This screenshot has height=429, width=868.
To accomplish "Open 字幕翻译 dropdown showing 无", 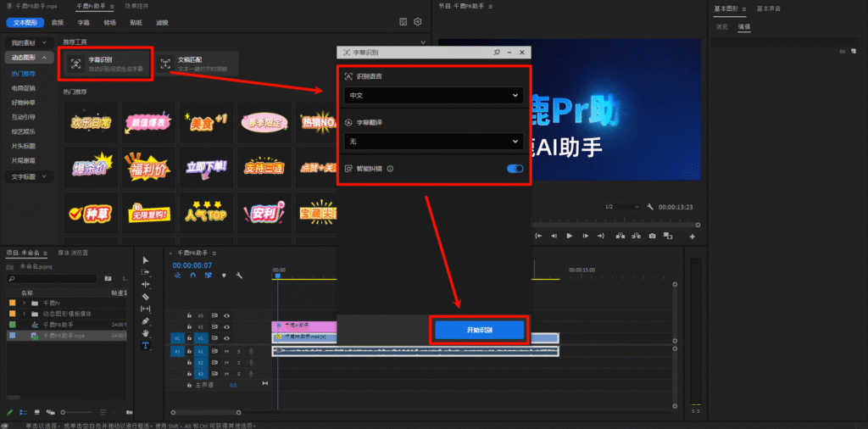I will (x=433, y=142).
